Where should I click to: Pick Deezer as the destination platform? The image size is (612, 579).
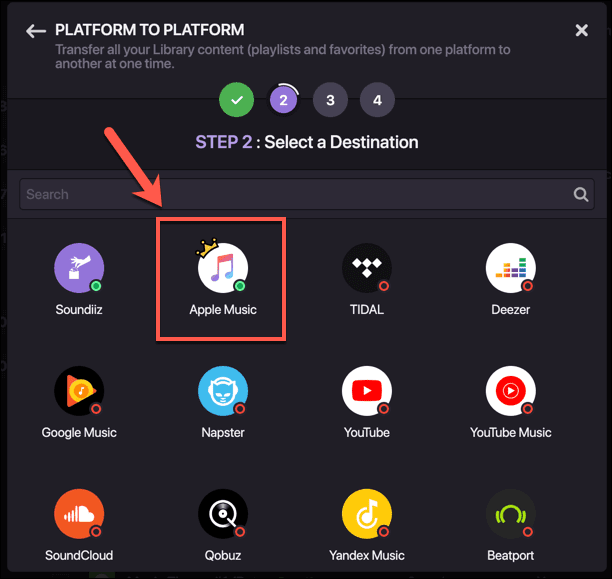(510, 268)
